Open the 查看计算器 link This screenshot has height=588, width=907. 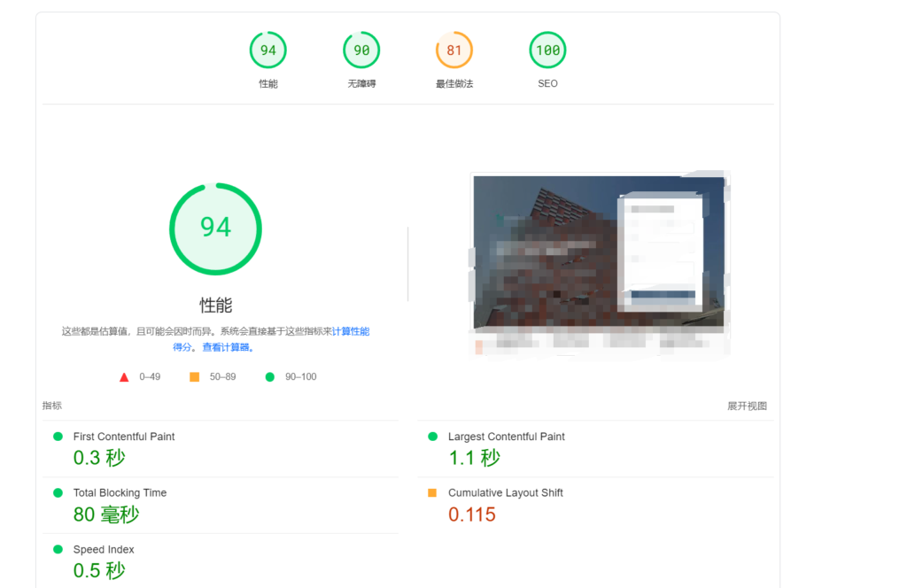point(227,347)
